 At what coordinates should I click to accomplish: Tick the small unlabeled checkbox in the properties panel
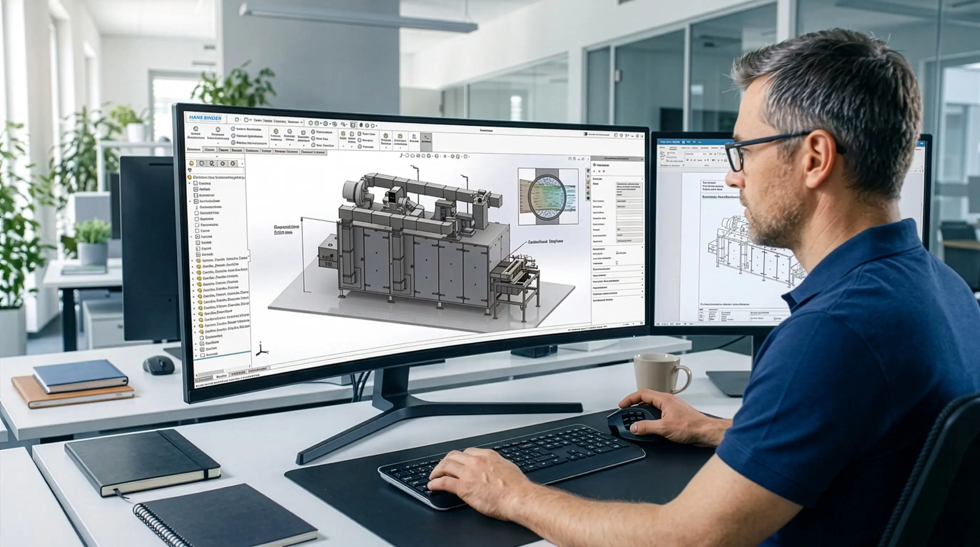[x=617, y=263]
